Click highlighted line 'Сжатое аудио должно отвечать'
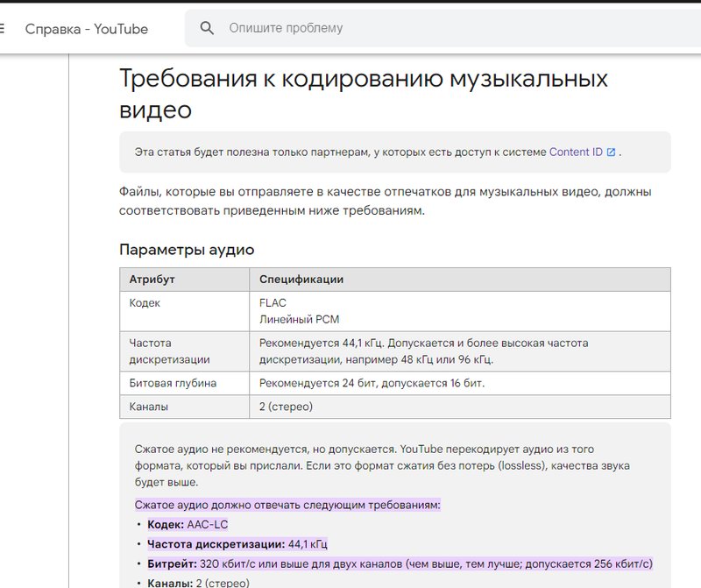 [x=287, y=506]
